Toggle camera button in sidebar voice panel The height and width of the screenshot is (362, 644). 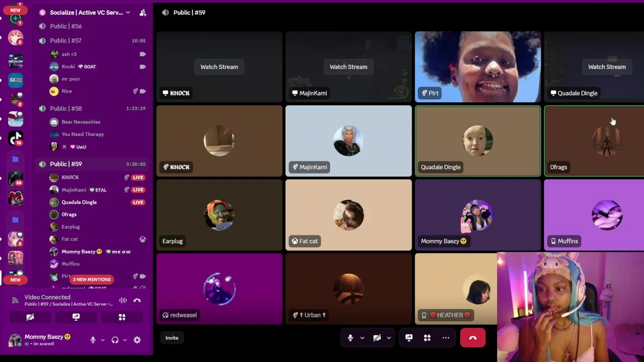30,317
